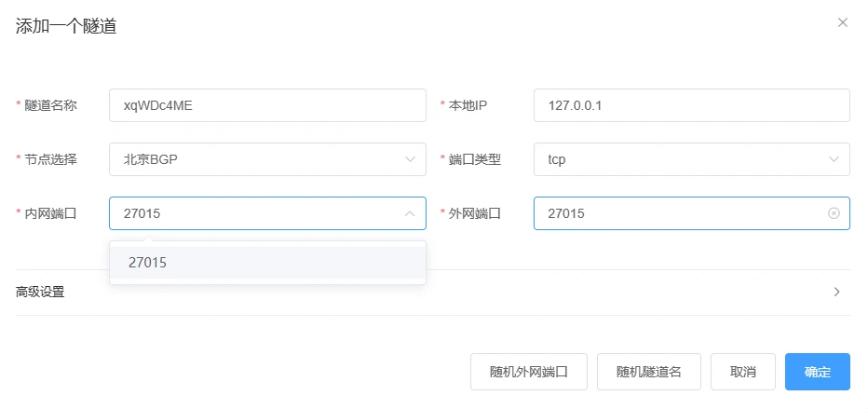The image size is (868, 409).
Task: Confirm with the blue 确定 button
Action: 817,371
